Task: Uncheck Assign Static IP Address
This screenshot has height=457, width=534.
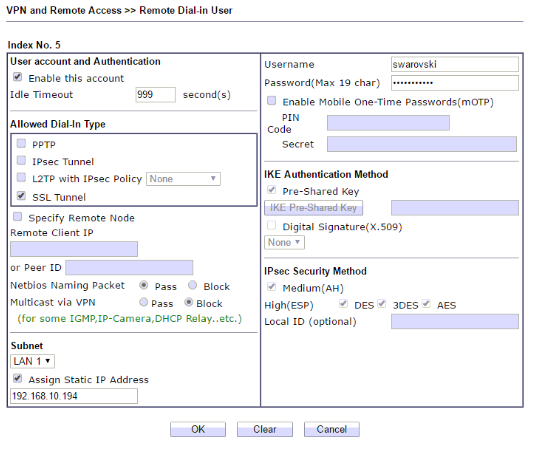Action: 18,379
